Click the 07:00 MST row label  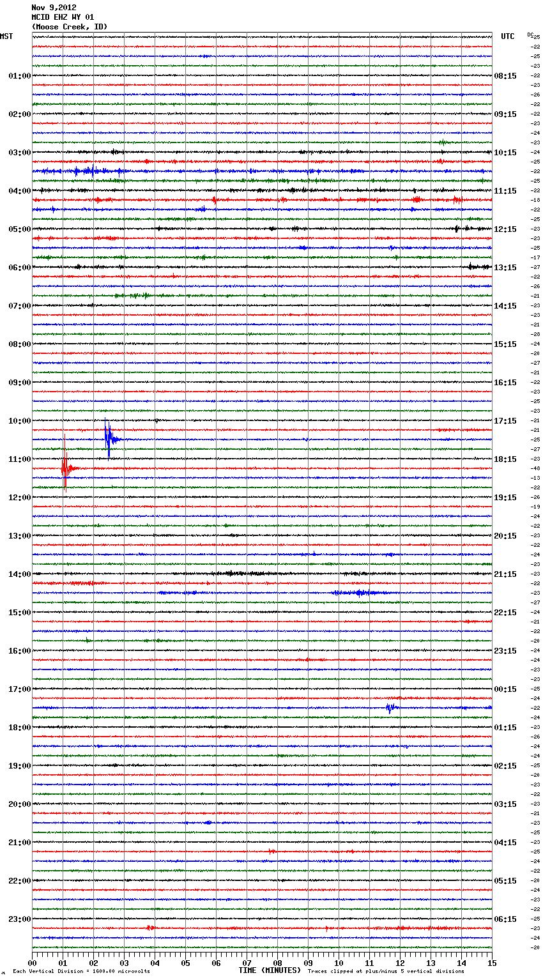coord(20,306)
